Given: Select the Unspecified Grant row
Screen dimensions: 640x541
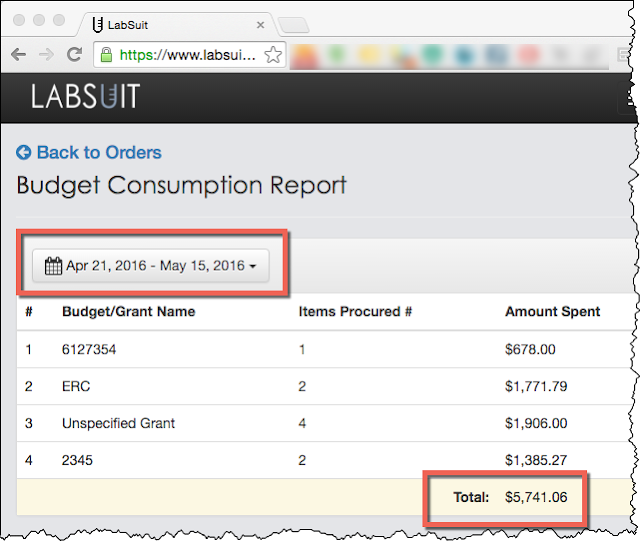Looking at the screenshot, I should [x=118, y=423].
